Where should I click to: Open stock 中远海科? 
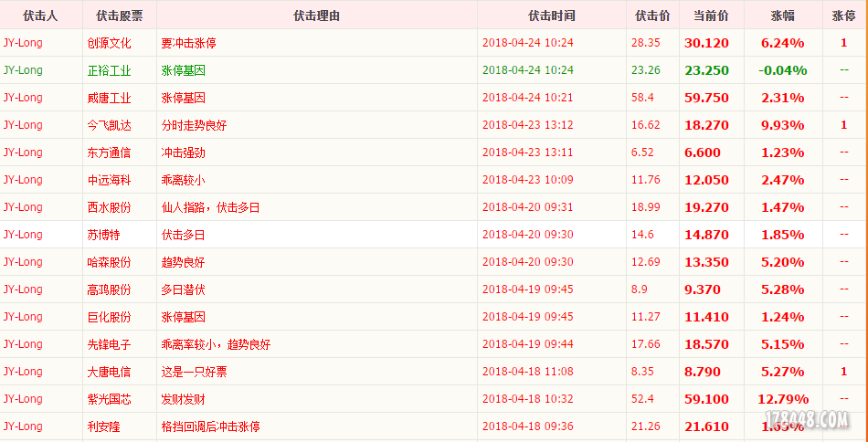pyautogui.click(x=109, y=180)
